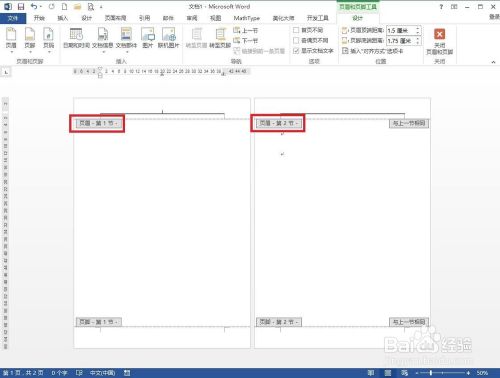Click the Redo icon in quick access toolbar
Viewport: 500px width, 378px height.
(x=52, y=7)
